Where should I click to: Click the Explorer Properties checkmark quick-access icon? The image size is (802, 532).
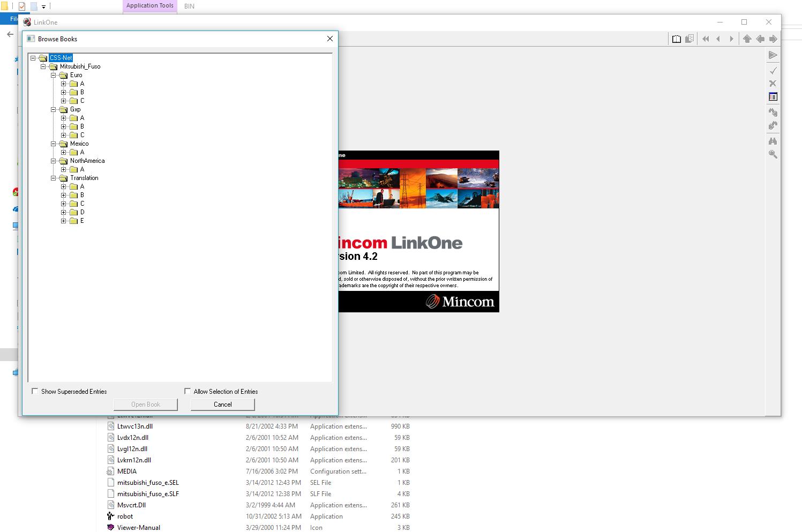(x=22, y=6)
